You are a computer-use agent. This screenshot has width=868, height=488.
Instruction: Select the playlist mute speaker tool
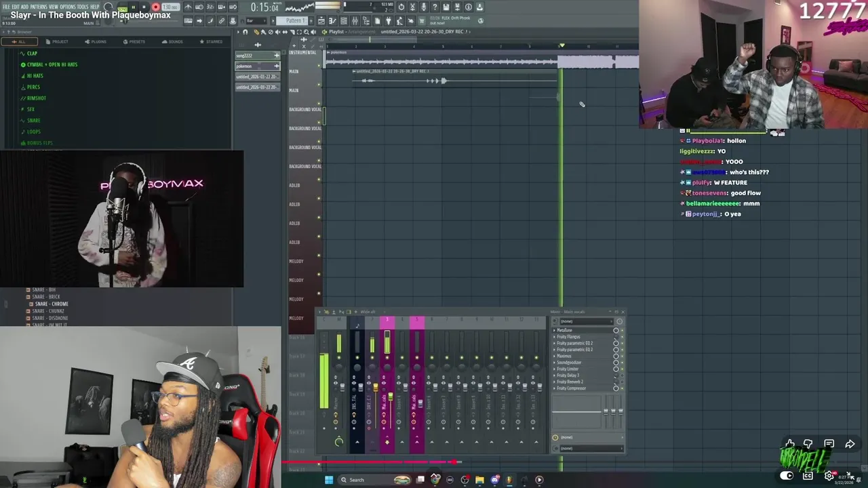(277, 32)
